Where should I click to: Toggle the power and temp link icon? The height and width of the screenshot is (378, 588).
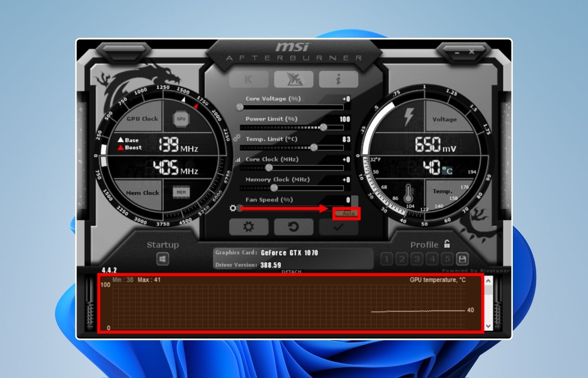[237, 137]
